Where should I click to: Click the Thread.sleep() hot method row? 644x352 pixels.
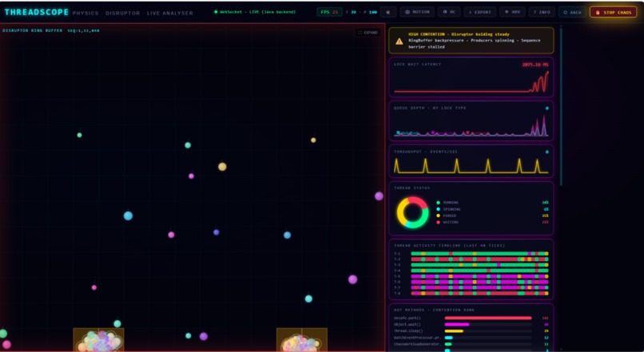(471, 331)
